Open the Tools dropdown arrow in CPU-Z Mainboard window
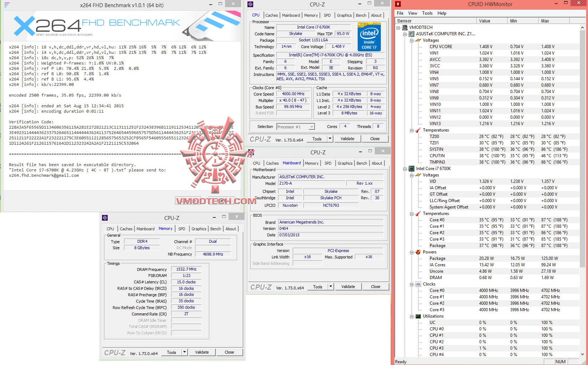 coord(331,287)
